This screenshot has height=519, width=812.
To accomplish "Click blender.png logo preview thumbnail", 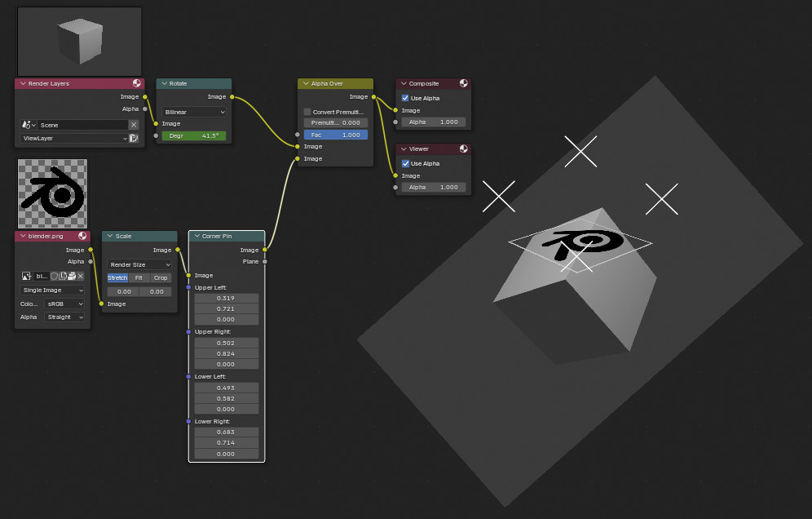I will pyautogui.click(x=52, y=193).
